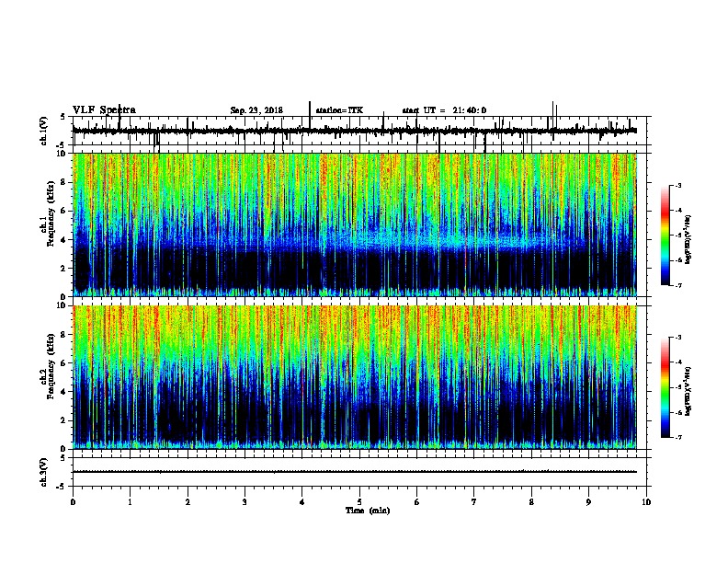The height and width of the screenshot is (563, 728).
Task: Click the lower colorbar next to ch.2 spectrogram
Action: point(665,387)
